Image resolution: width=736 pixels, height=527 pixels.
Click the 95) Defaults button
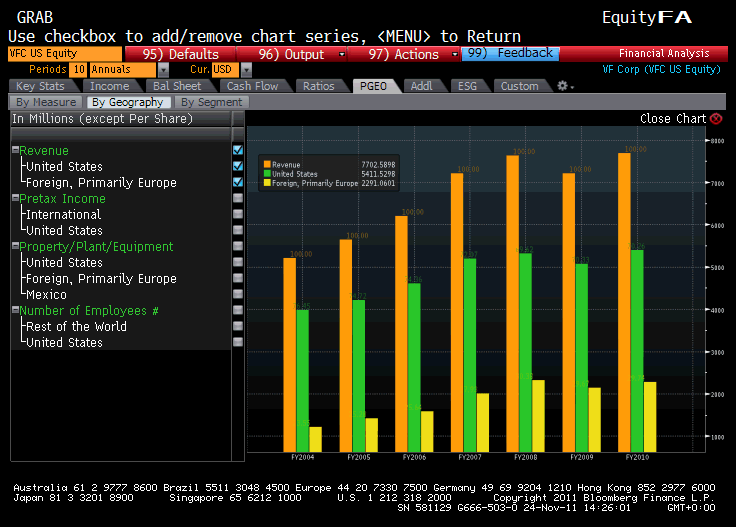180,54
